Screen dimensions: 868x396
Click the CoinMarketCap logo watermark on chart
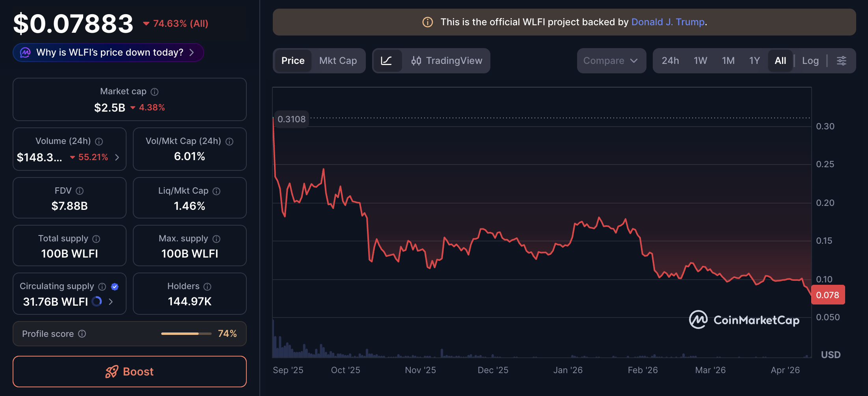tap(744, 320)
